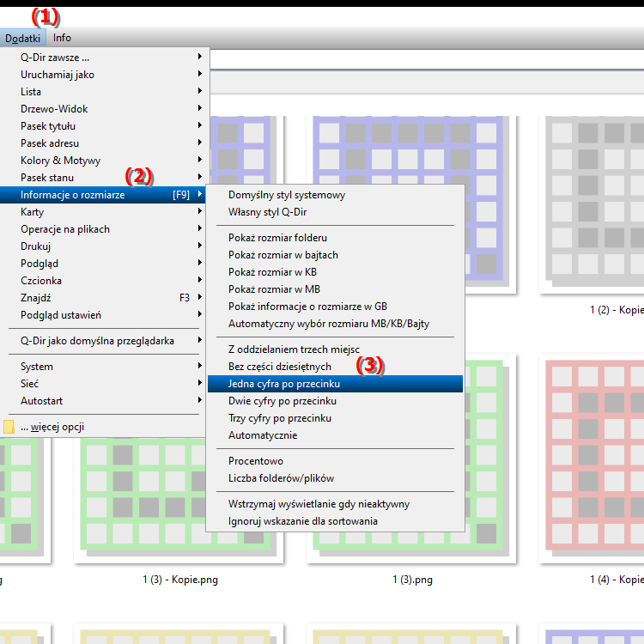Open the Info menu
Viewport: 644px width, 644px height.
click(x=62, y=38)
